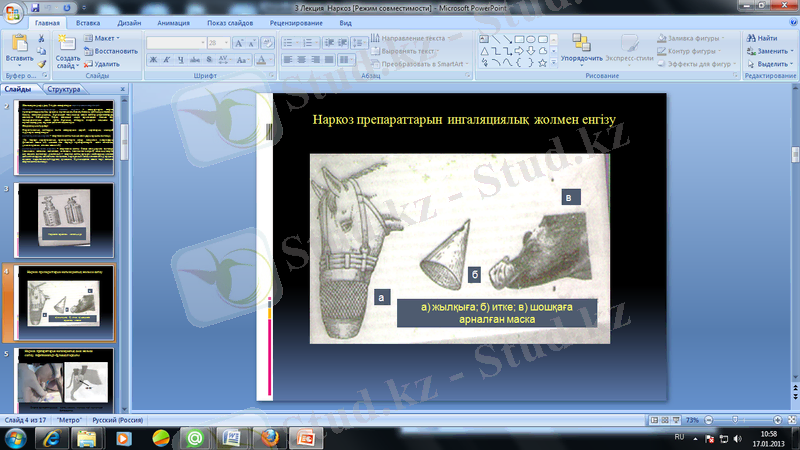The height and width of the screenshot is (450, 800).
Task: Click the Delete slide (Удалить) button
Action: tap(101, 63)
